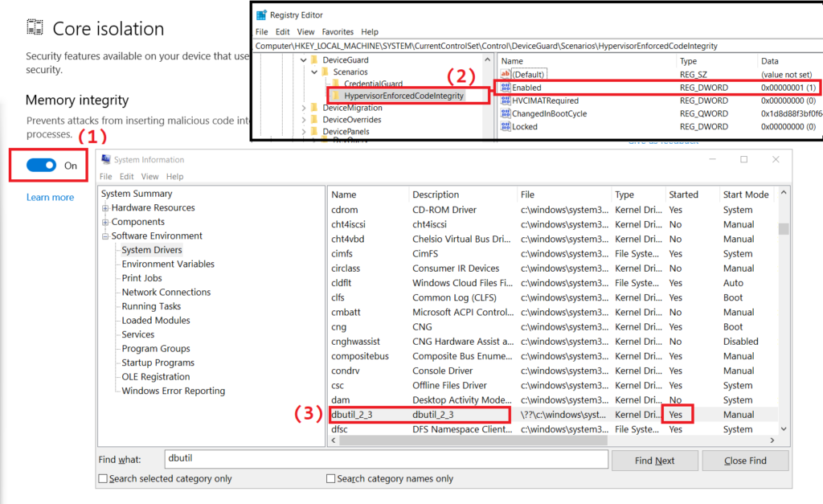Expand the Components node
823x504 pixels.
pyautogui.click(x=105, y=222)
